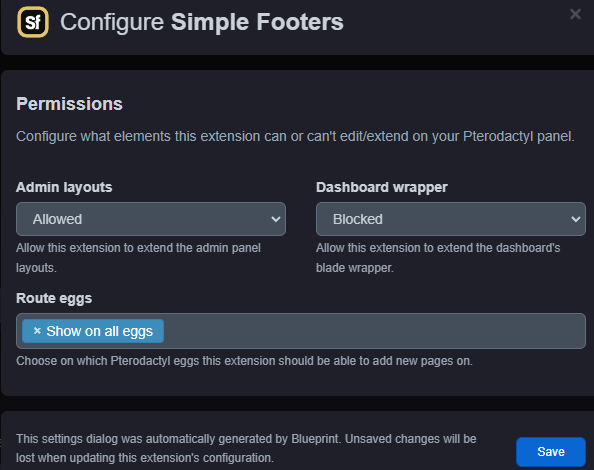The height and width of the screenshot is (470, 594).
Task: Click the Permissions heading
Action: tap(69, 104)
